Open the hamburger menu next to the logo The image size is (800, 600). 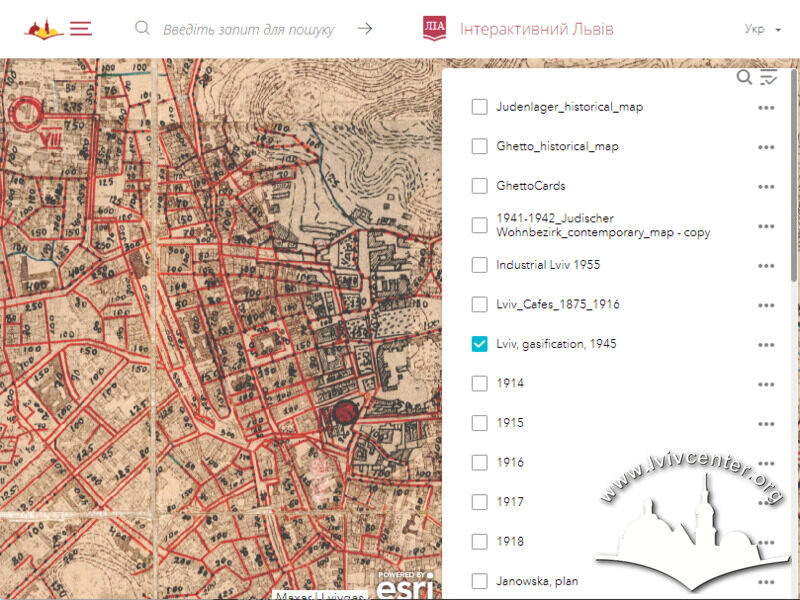(81, 29)
